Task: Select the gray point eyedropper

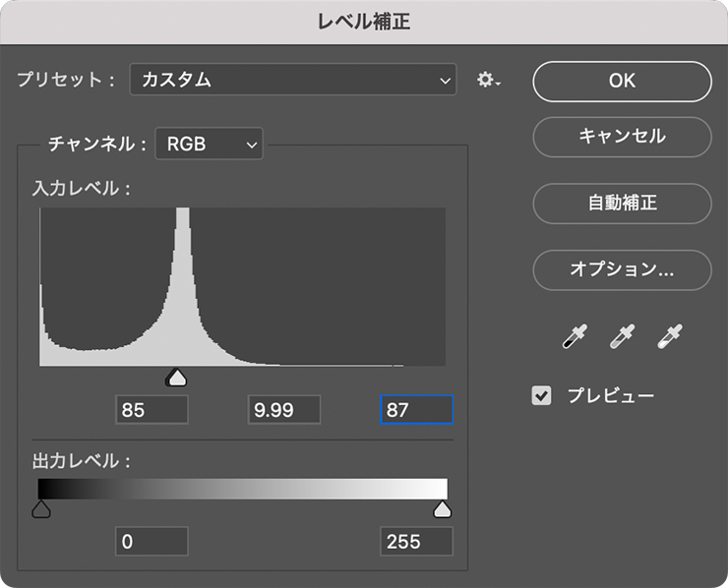Action: click(622, 337)
